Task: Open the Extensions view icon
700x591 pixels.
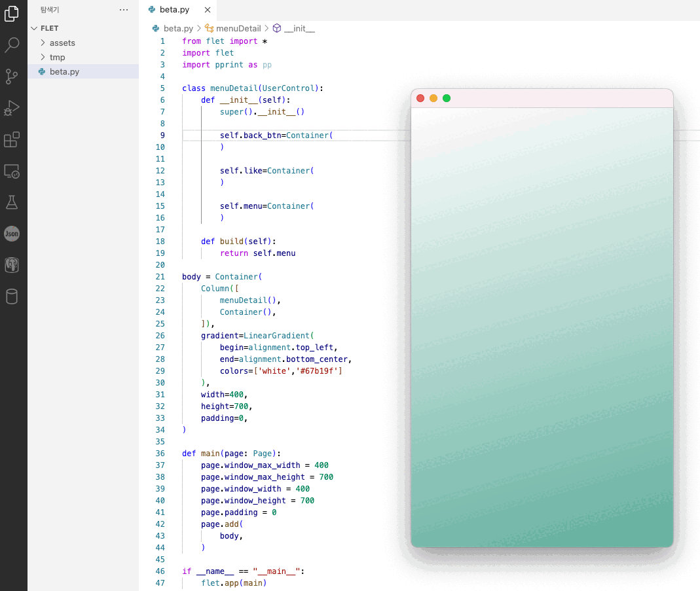Action: pyautogui.click(x=12, y=139)
